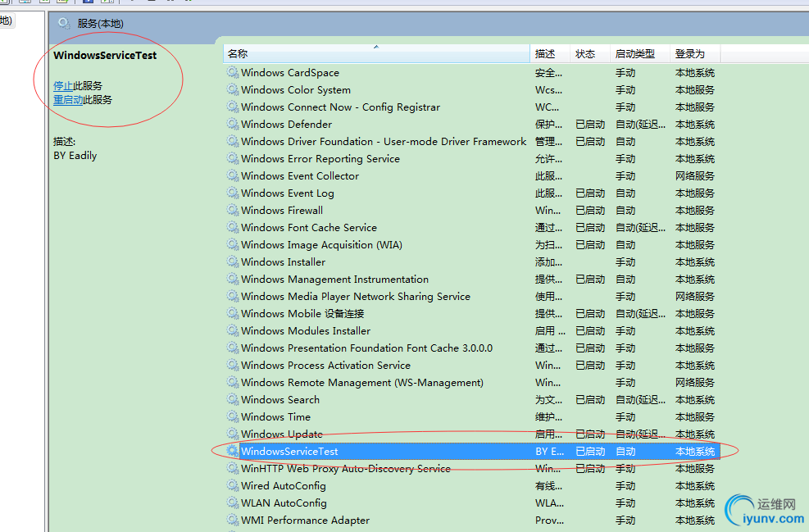The height and width of the screenshot is (532, 809).
Task: Click gear icon beside Windows Defender
Action: (233, 125)
